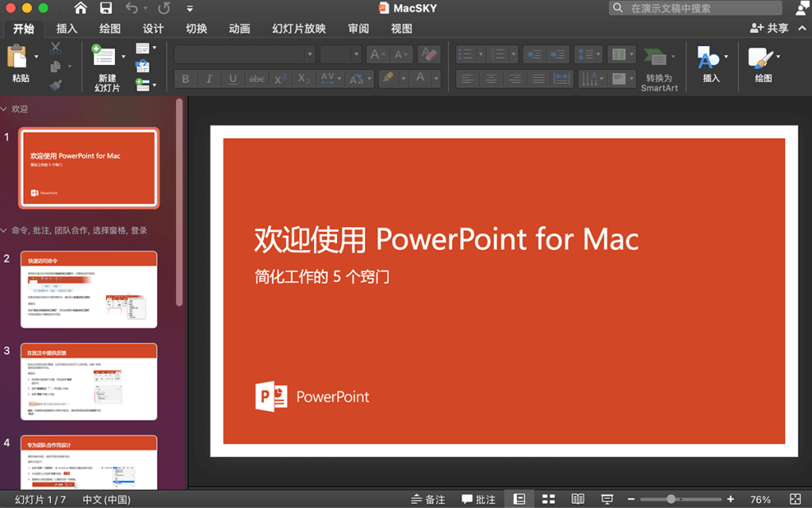This screenshot has height=508, width=812.
Task: Open the Quick Access toolbar customize dropdown
Action: [x=190, y=9]
